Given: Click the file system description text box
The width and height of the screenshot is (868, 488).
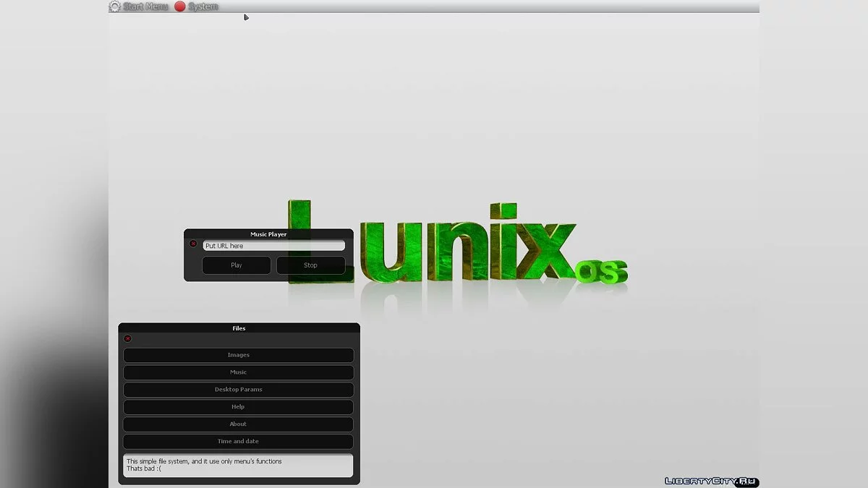Looking at the screenshot, I should click(238, 466).
